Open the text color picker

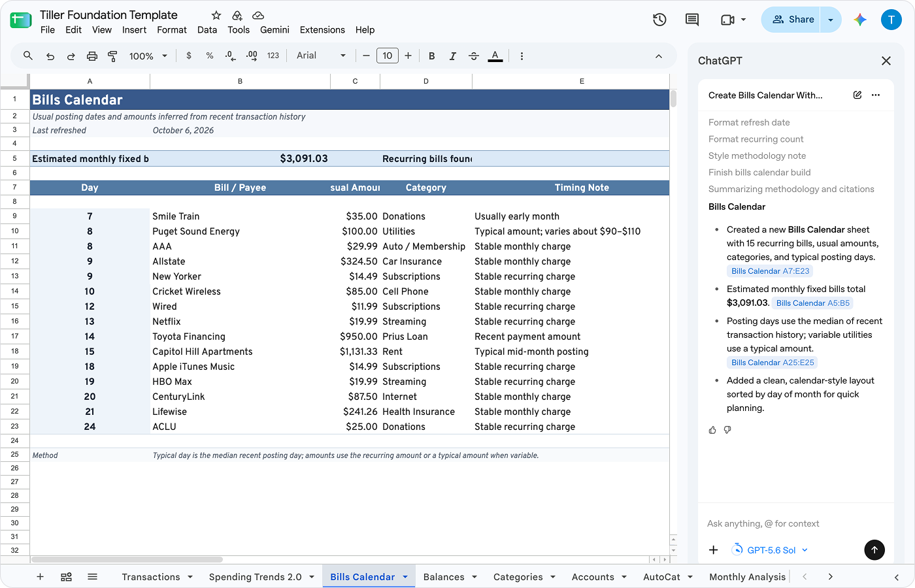click(495, 56)
